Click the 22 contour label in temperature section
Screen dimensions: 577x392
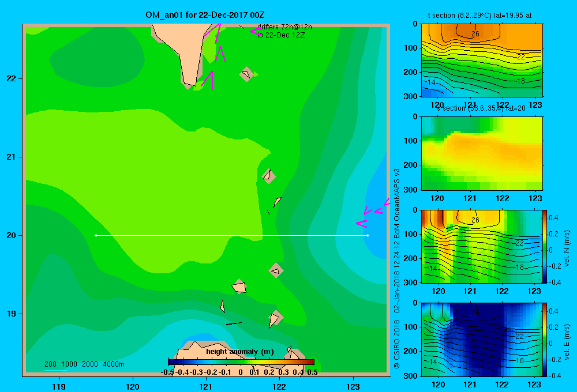(x=521, y=57)
